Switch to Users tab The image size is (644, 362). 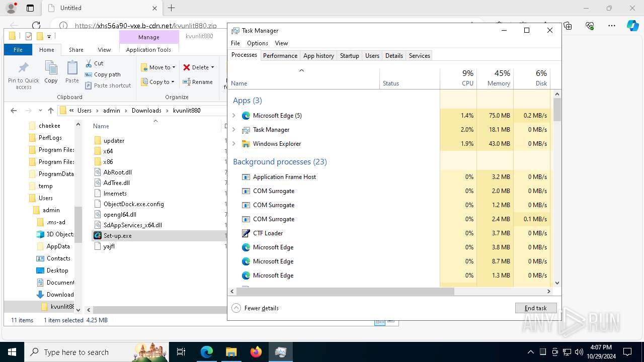click(372, 56)
